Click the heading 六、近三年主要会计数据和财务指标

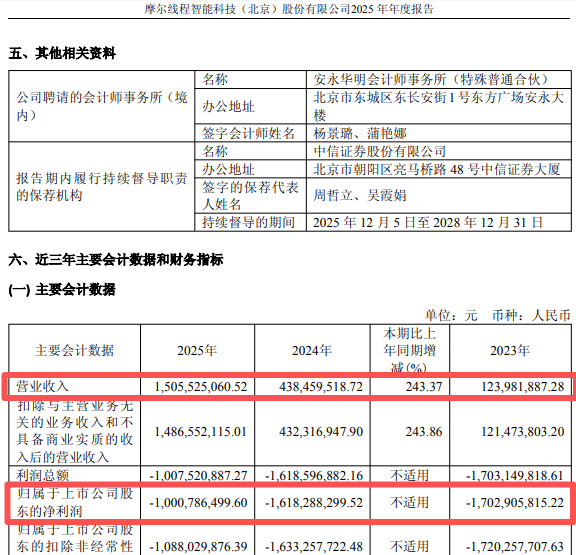(x=116, y=260)
